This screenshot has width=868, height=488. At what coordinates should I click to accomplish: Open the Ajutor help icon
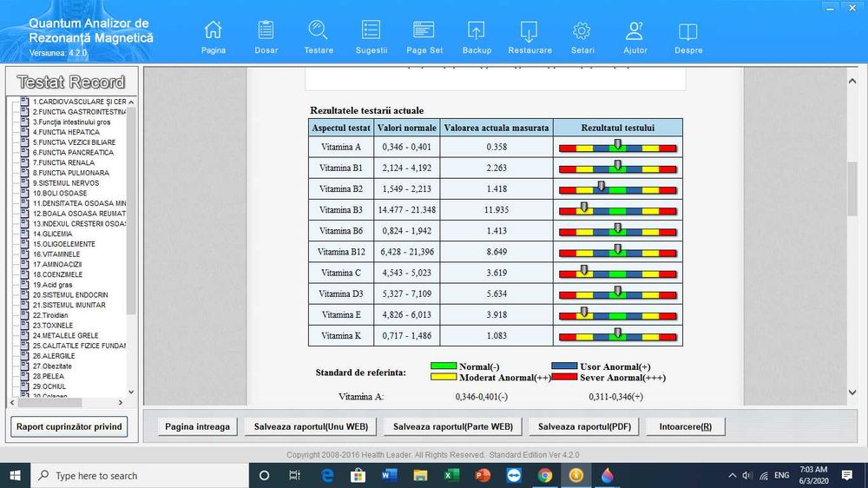click(635, 30)
